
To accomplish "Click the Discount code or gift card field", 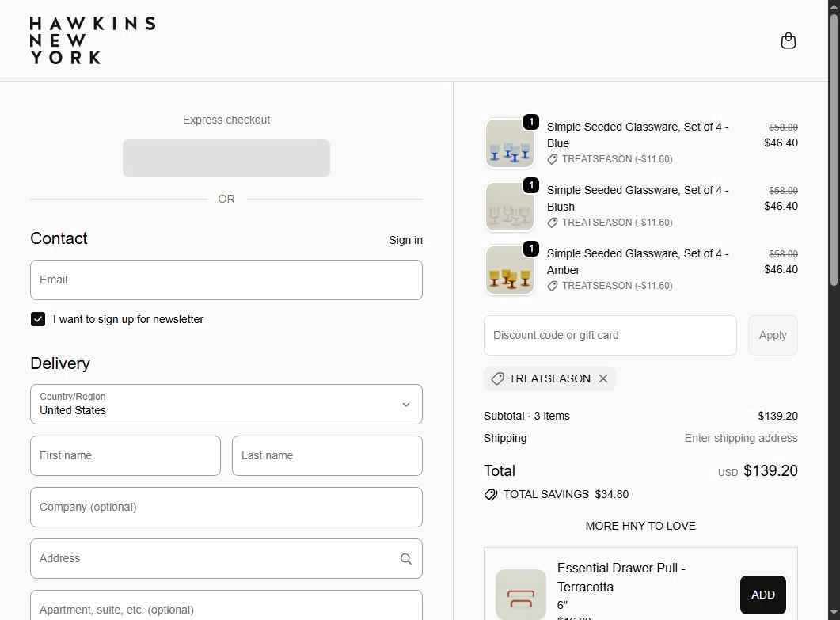I will 610,335.
